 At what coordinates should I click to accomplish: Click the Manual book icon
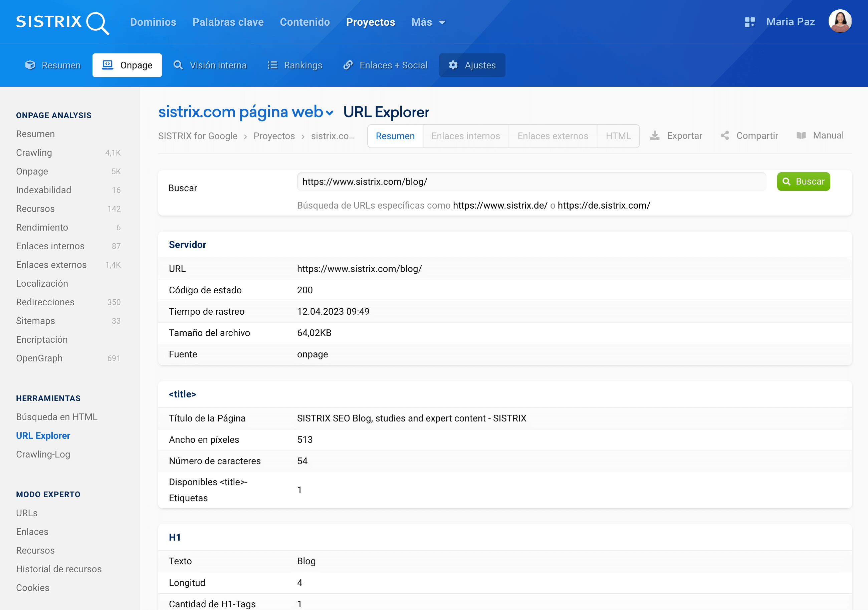[x=801, y=136]
